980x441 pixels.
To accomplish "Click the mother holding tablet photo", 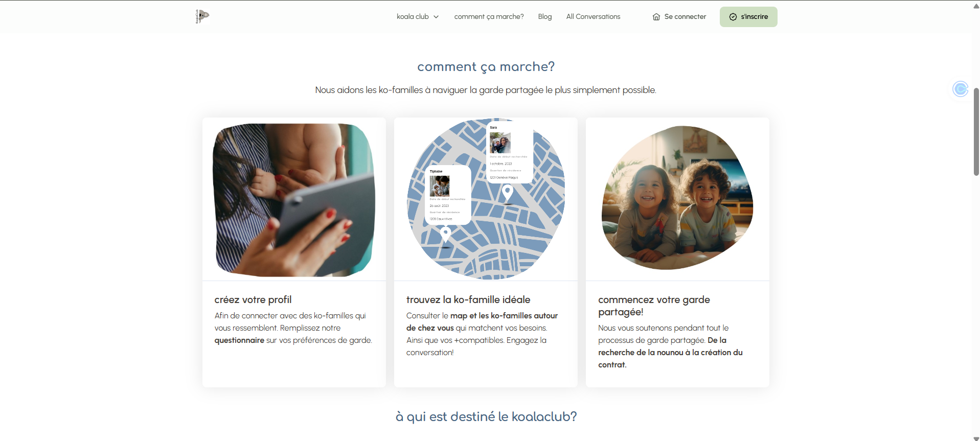I will [x=294, y=200].
